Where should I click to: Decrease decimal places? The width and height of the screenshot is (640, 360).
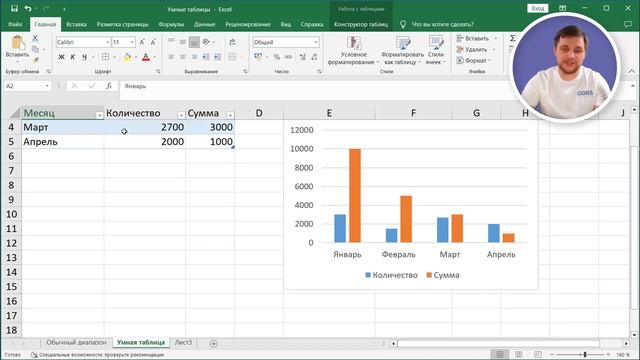[x=314, y=57]
